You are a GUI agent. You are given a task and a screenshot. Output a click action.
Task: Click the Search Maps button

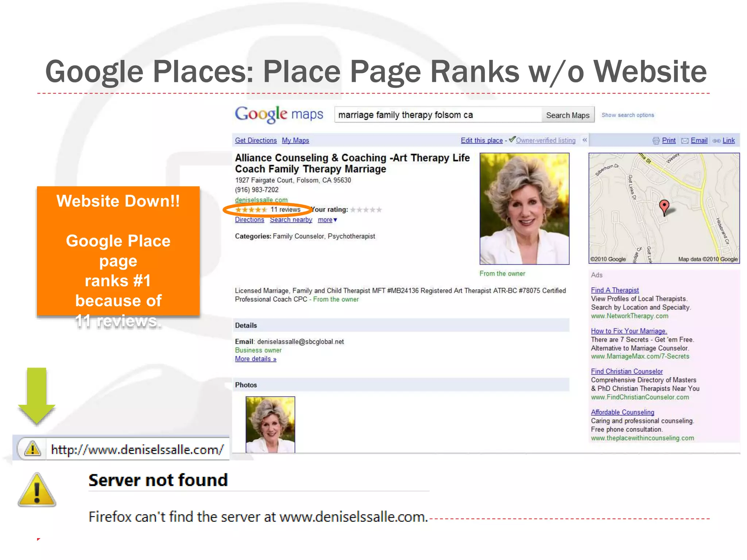568,115
